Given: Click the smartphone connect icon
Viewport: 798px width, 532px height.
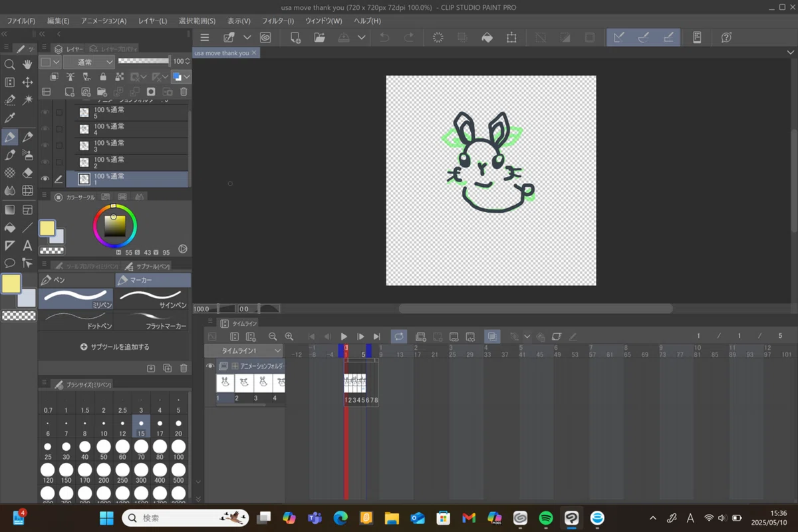Looking at the screenshot, I should (x=697, y=38).
